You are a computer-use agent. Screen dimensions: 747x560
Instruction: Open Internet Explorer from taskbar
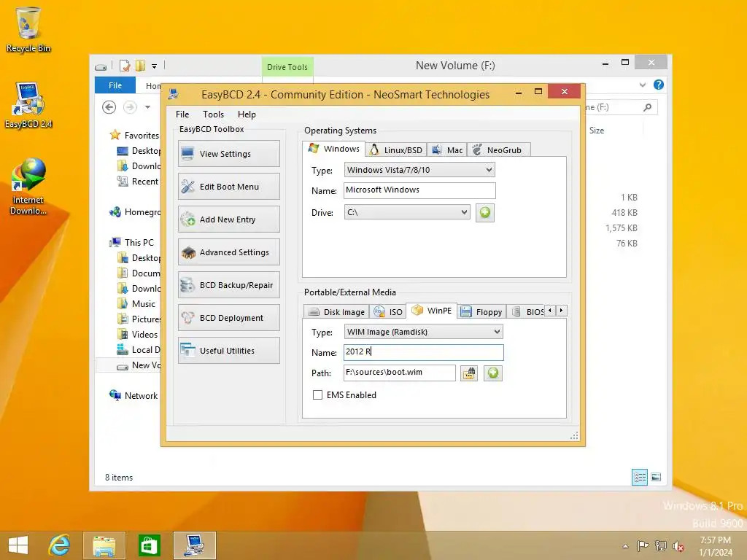pos(59,545)
